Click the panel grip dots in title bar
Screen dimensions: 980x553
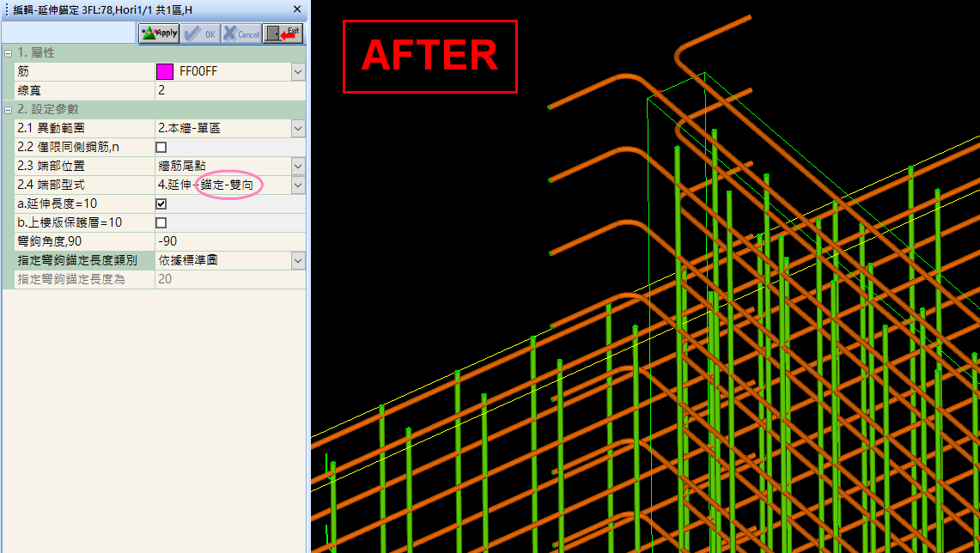7,10
